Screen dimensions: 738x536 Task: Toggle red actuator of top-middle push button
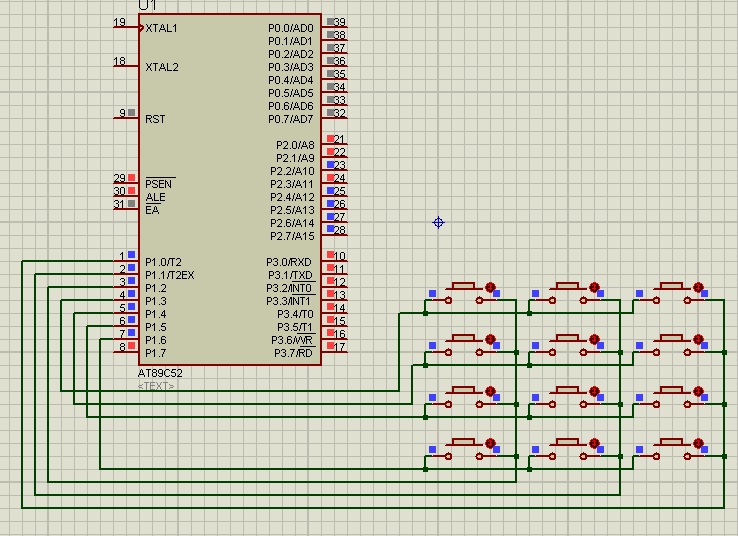[594, 288]
